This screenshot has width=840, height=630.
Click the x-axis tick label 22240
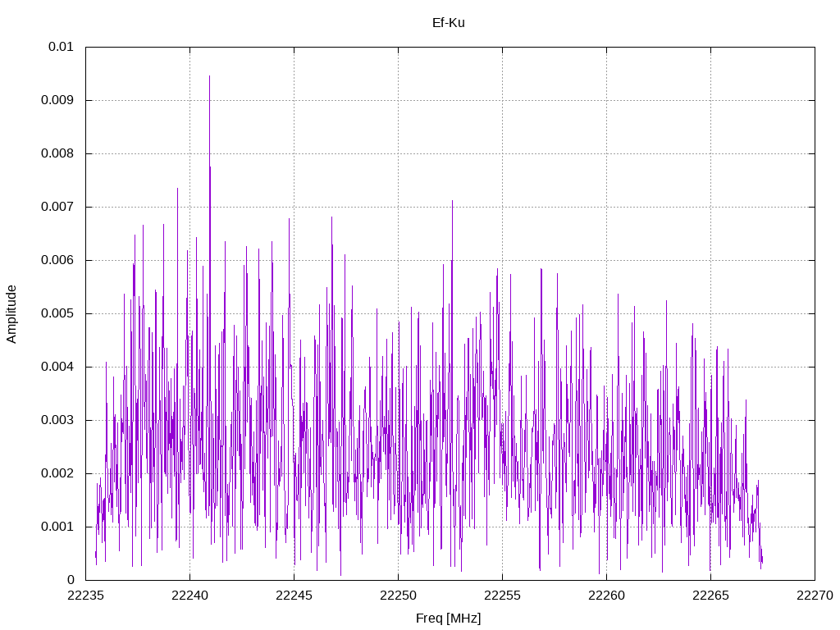pyautogui.click(x=189, y=596)
